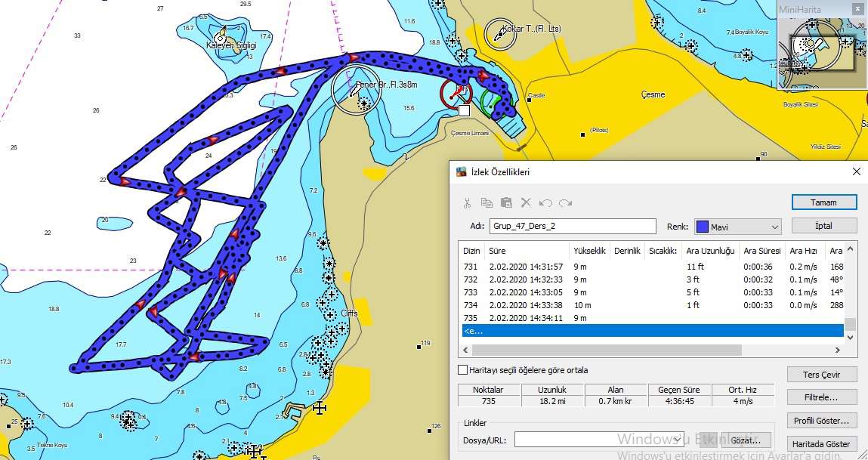Close the İzlek Özellikleri dialog

point(856,171)
